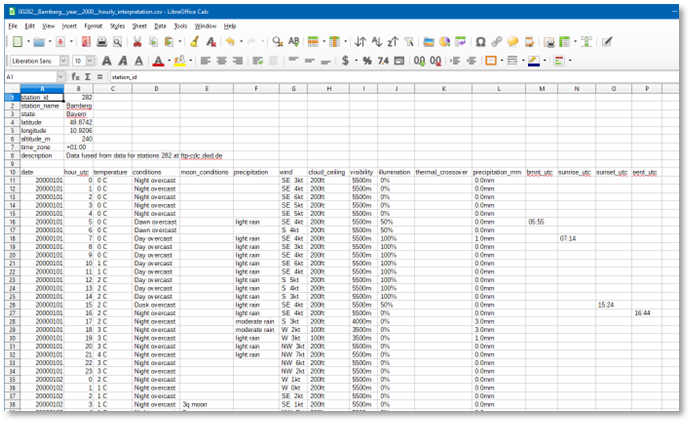
Task: Insert special character with the Omega icon
Action: click(x=481, y=42)
